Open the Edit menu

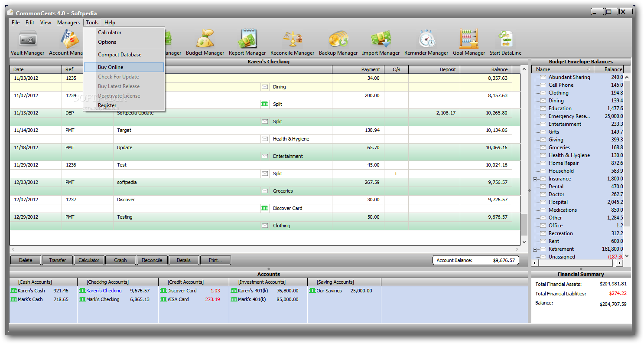pos(30,23)
